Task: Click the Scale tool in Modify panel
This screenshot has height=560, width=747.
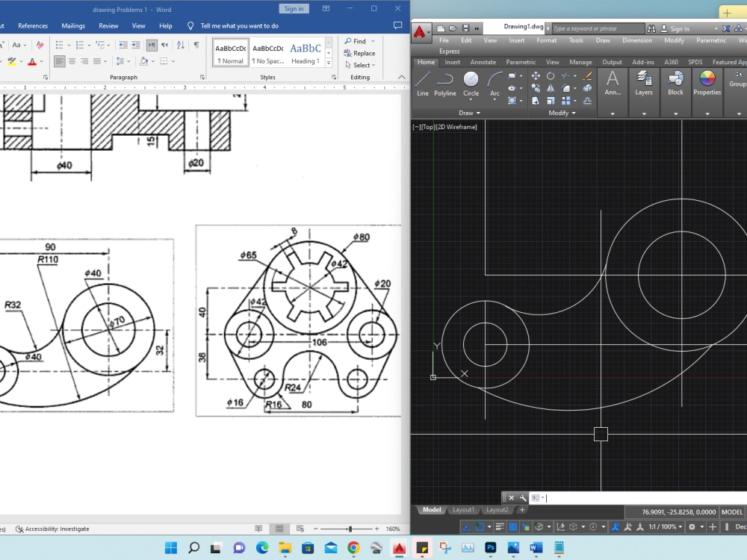Action: tap(551, 101)
